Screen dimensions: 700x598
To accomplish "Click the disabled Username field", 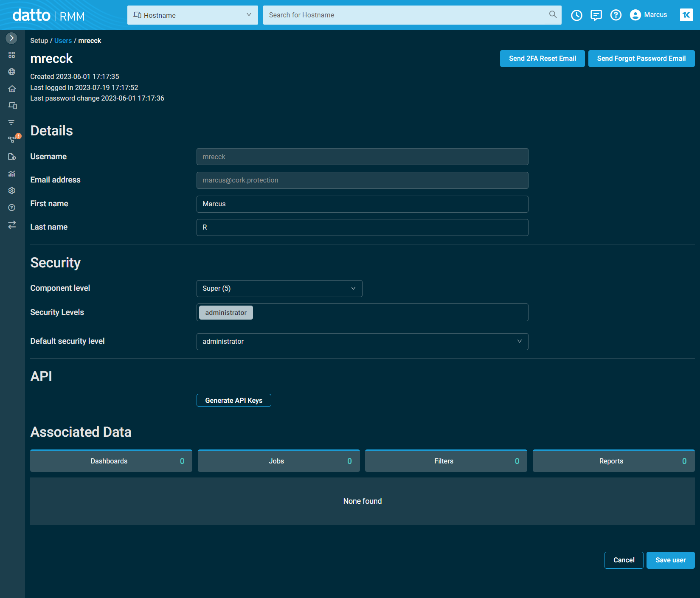I will [x=362, y=157].
